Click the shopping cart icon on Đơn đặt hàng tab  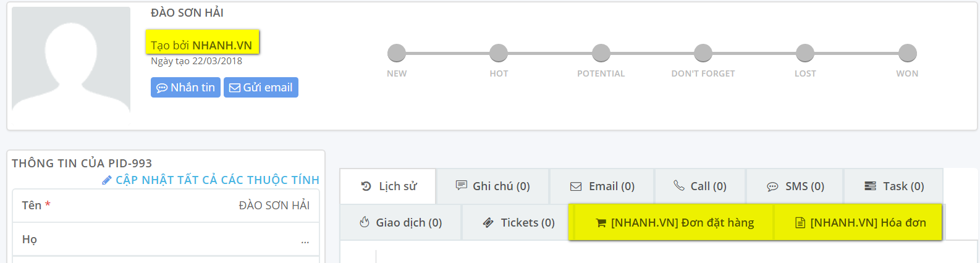(x=601, y=223)
